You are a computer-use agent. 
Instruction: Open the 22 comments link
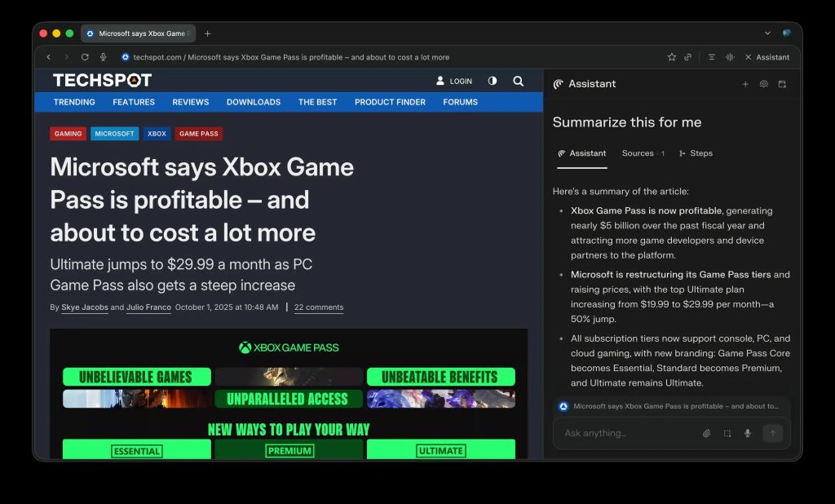[319, 307]
